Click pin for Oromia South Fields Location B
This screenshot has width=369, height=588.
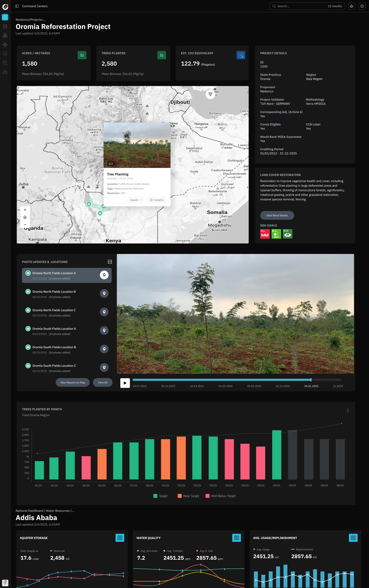pos(104,349)
